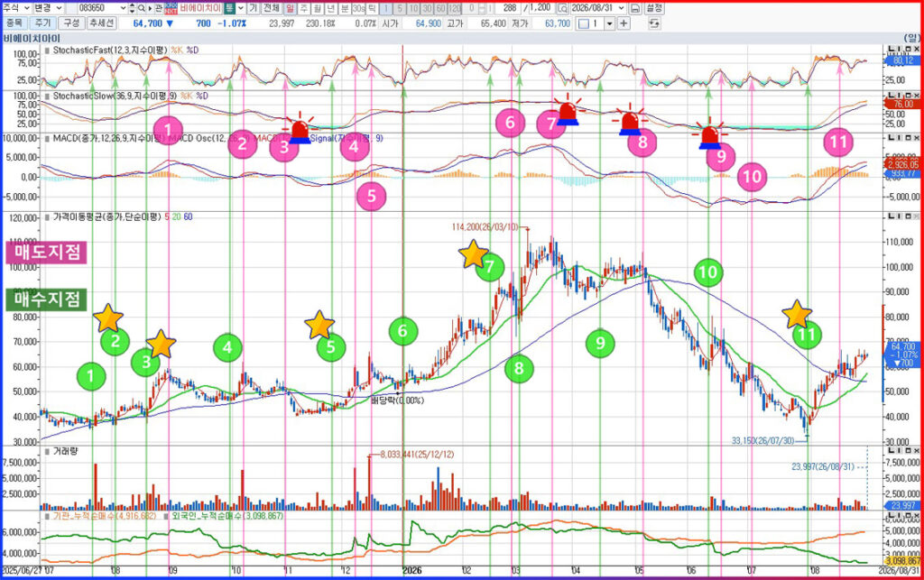Screen dimensions: 924x580
Task: Select the 일 daily period toggle
Action: point(290,8)
